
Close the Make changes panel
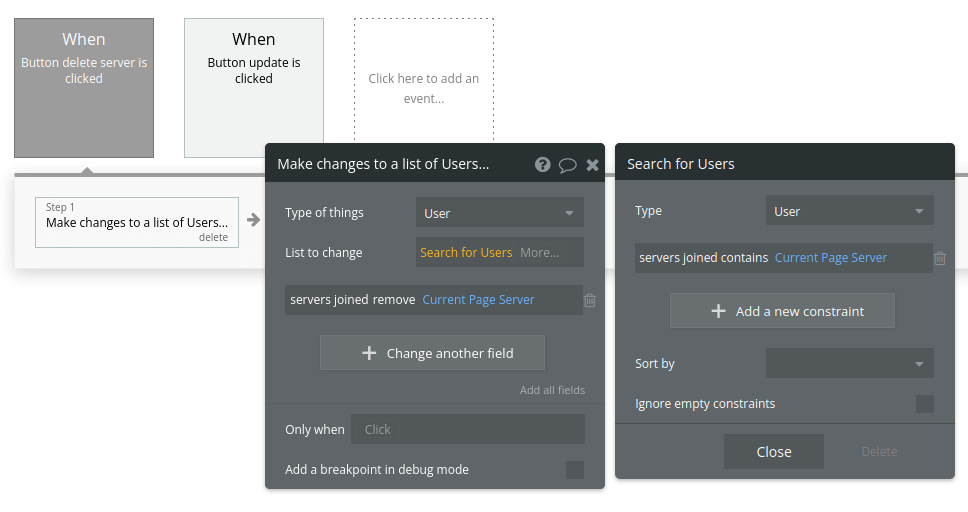592,165
